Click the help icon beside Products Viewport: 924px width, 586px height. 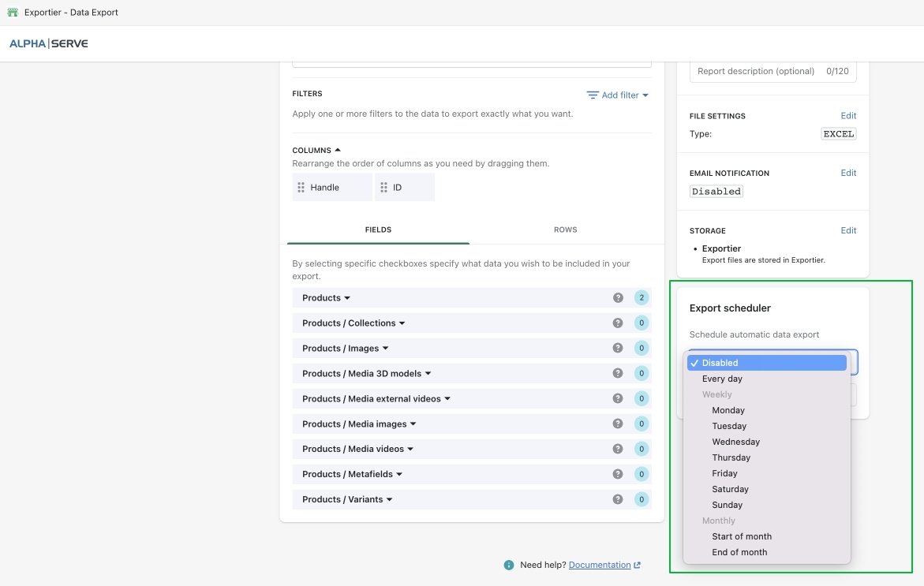[618, 297]
